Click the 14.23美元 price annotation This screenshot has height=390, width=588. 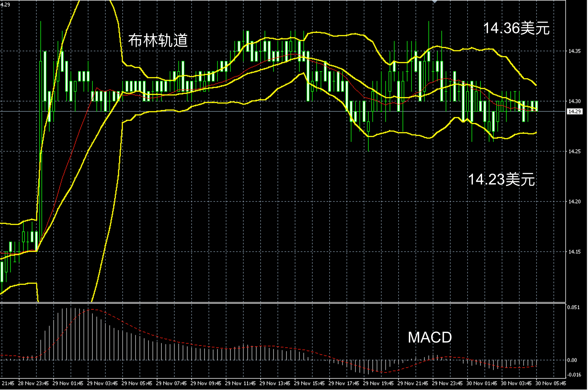501,180
